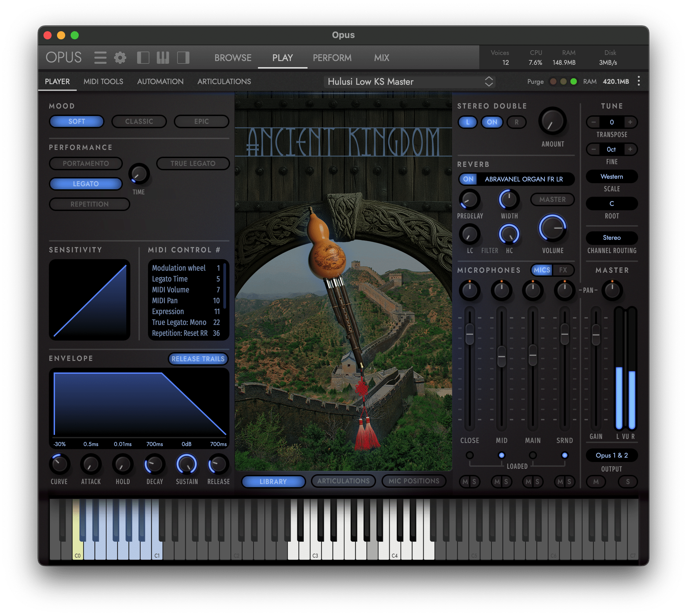Switch to the MIX page
The width and height of the screenshot is (687, 616).
pos(382,58)
